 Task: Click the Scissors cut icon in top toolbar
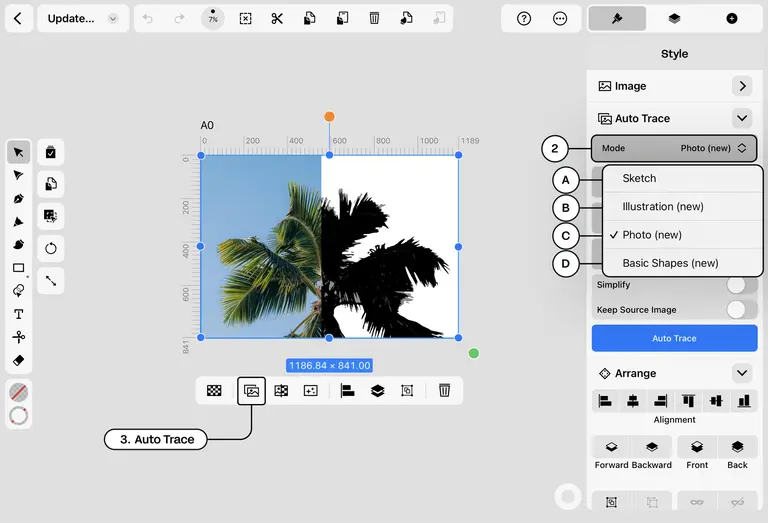(277, 19)
